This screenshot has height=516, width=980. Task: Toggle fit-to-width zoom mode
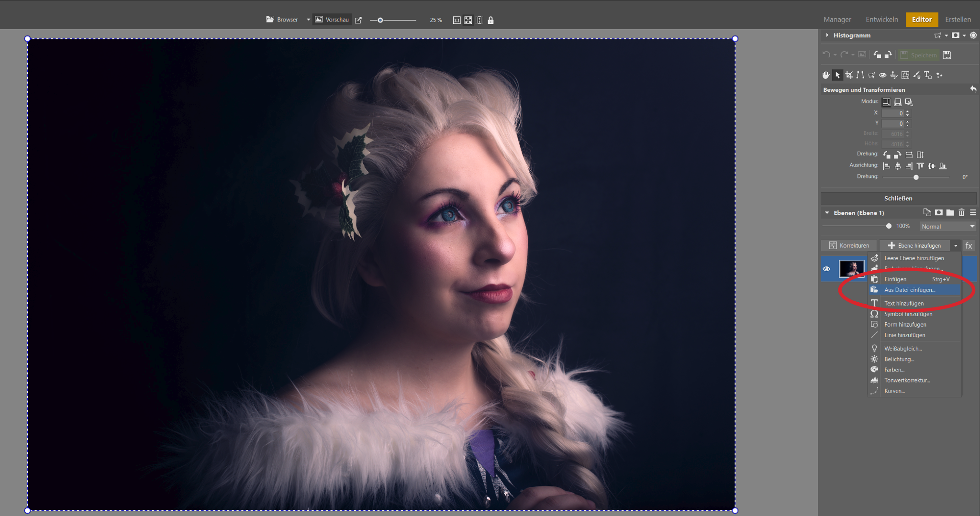coord(479,20)
